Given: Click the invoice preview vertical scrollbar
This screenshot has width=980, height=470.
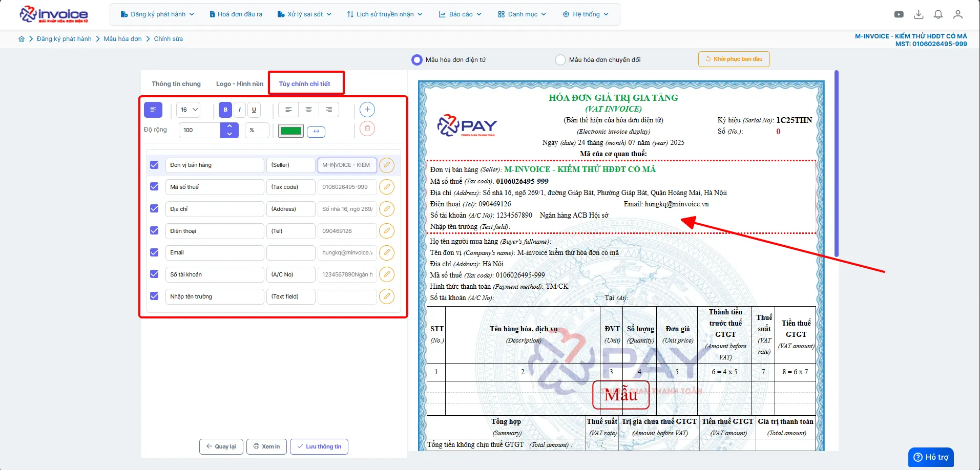Looking at the screenshot, I should tap(837, 164).
